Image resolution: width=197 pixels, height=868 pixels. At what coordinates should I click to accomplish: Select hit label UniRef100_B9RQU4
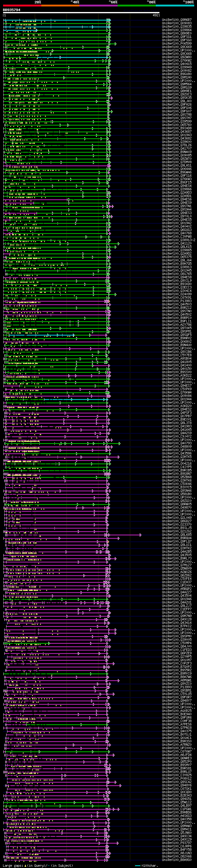[177, 538]
